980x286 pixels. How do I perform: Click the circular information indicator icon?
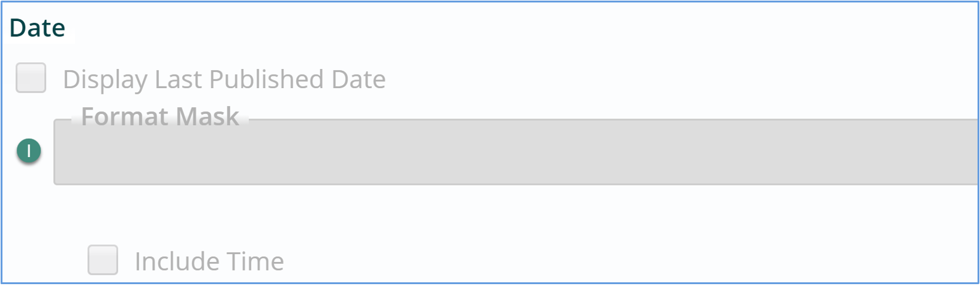click(x=28, y=151)
